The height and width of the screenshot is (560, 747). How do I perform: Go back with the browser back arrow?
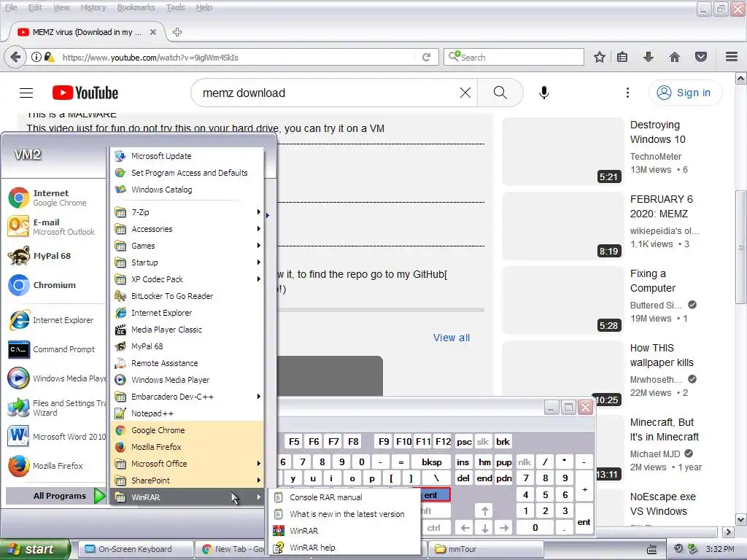(15, 57)
